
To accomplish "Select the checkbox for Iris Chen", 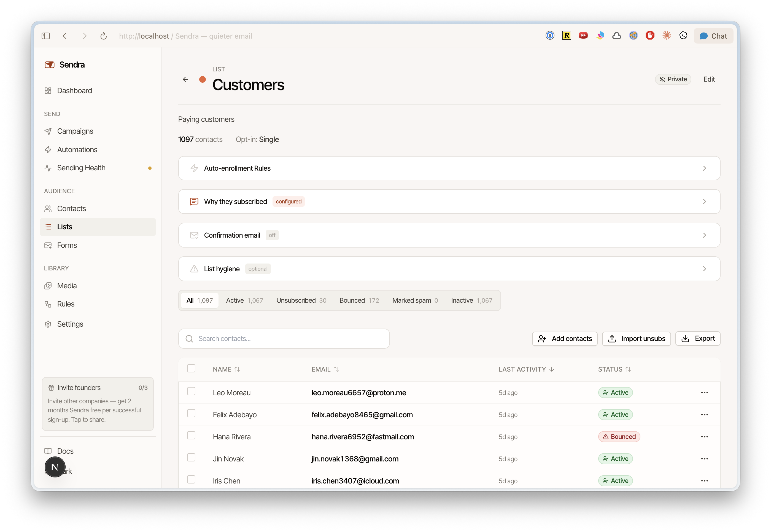I will click(191, 479).
